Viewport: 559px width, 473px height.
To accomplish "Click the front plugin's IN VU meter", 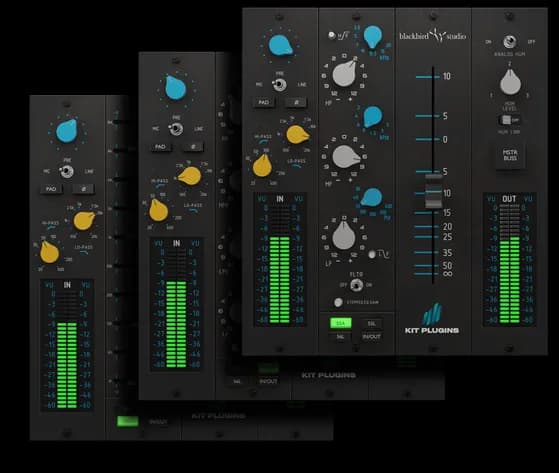I will (280, 260).
